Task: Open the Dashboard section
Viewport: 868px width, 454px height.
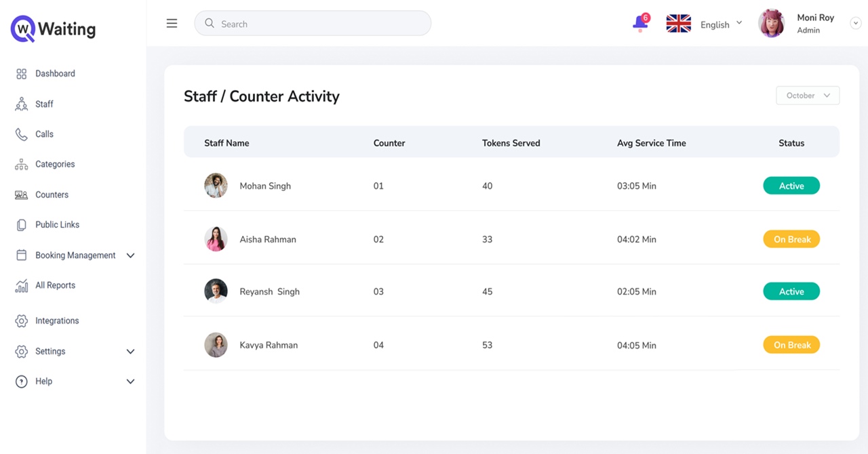Action: tap(55, 73)
